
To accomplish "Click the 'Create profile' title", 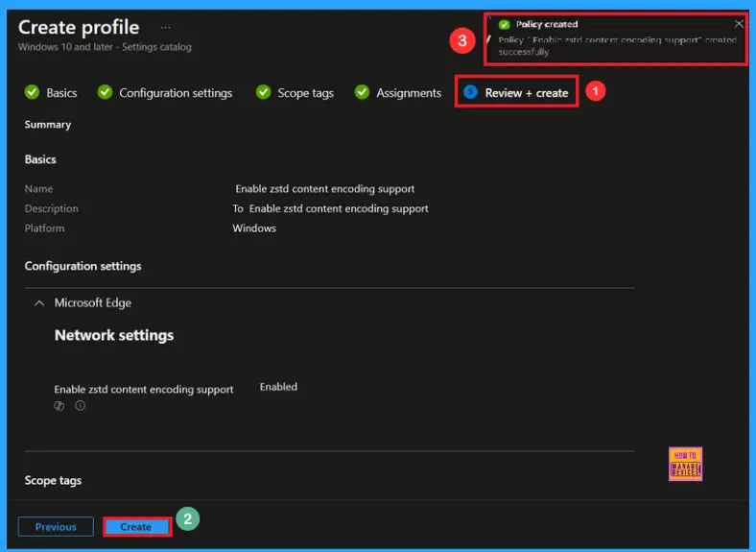I will (x=79, y=28).
